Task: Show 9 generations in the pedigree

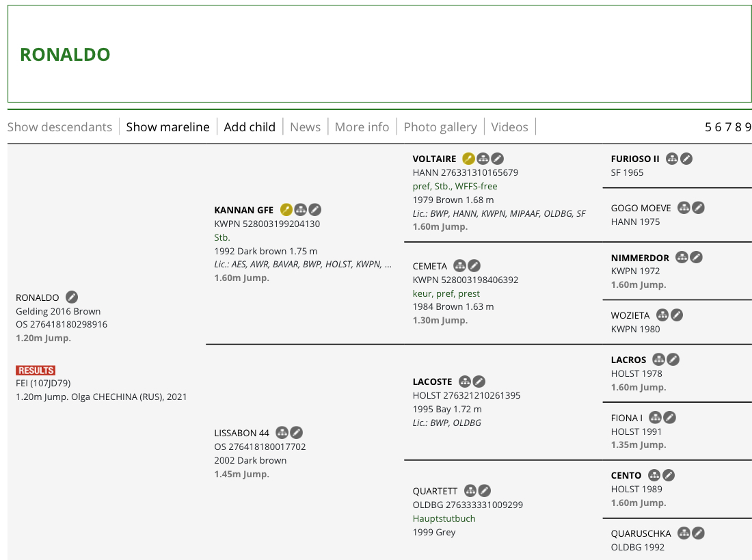Action: pos(748,126)
